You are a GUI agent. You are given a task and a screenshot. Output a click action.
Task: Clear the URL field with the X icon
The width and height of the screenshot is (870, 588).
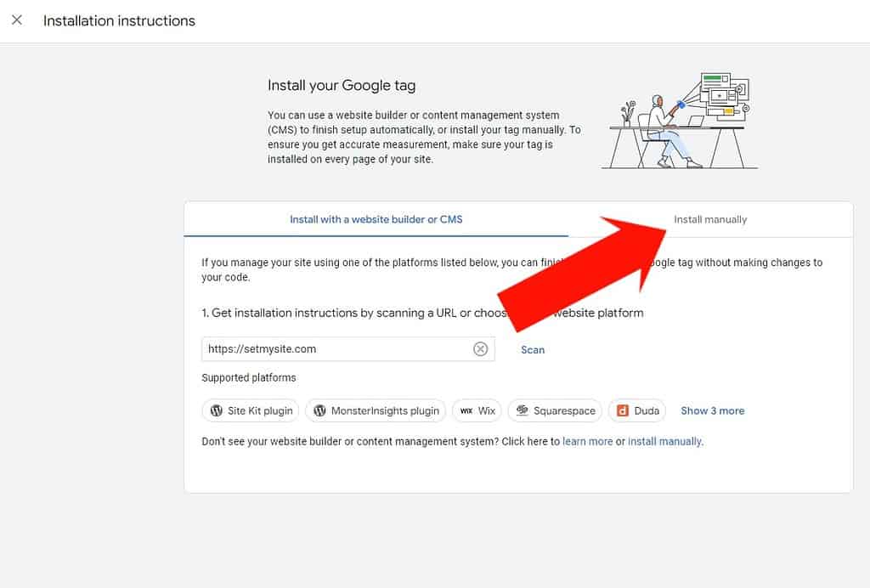(x=481, y=349)
